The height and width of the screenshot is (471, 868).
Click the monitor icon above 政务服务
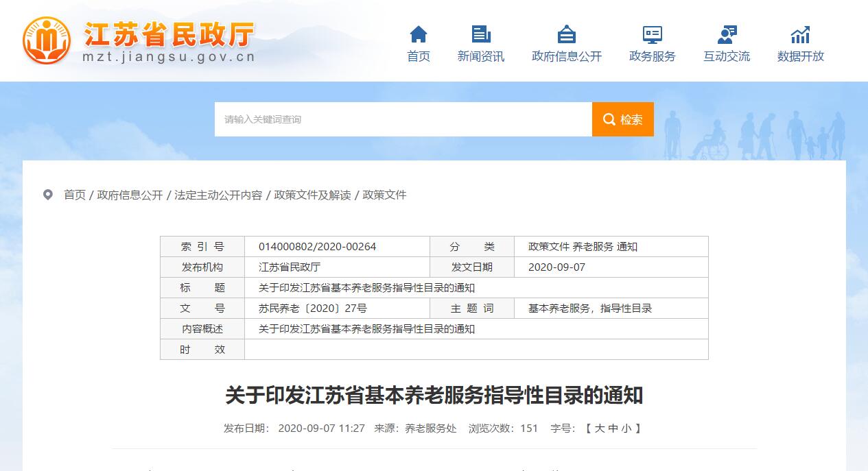tap(652, 34)
